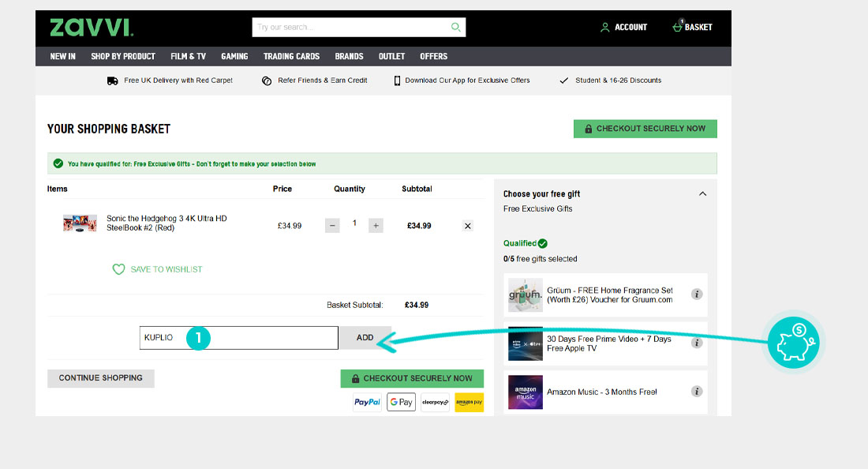The width and height of the screenshot is (868, 469).
Task: Click ADD to apply discount code
Action: [365, 338]
